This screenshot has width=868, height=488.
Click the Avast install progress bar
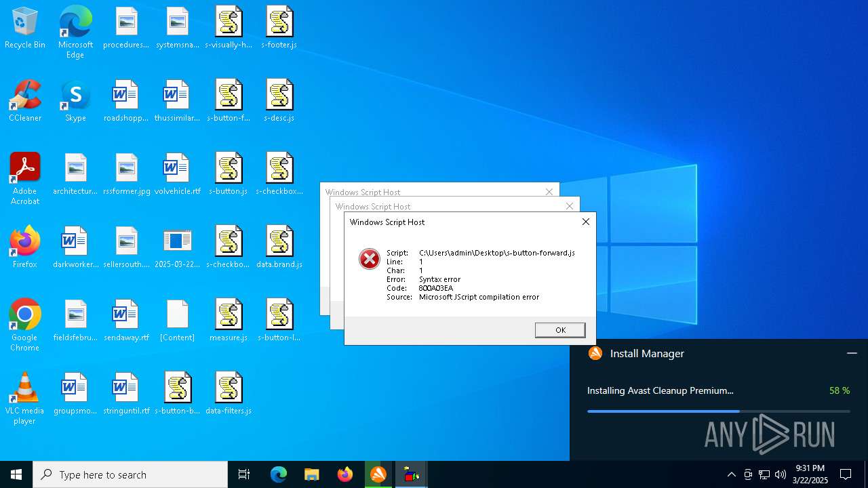coord(719,411)
